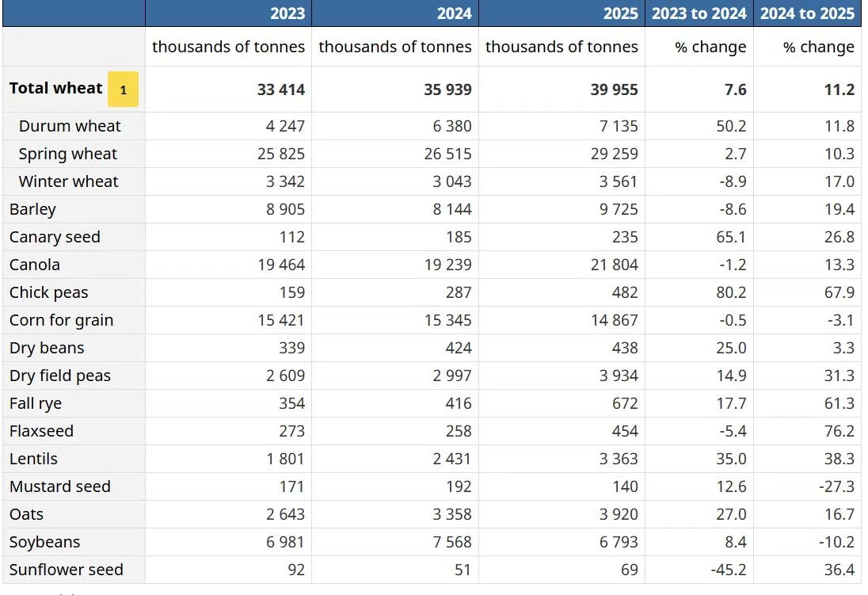This screenshot has width=868, height=595.
Task: Click the Lentils row label
Action: [x=33, y=459]
